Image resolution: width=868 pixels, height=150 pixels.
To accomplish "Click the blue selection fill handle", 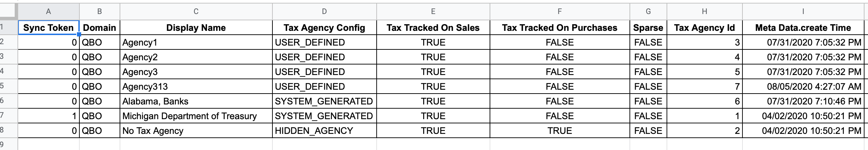I will point(79,34).
